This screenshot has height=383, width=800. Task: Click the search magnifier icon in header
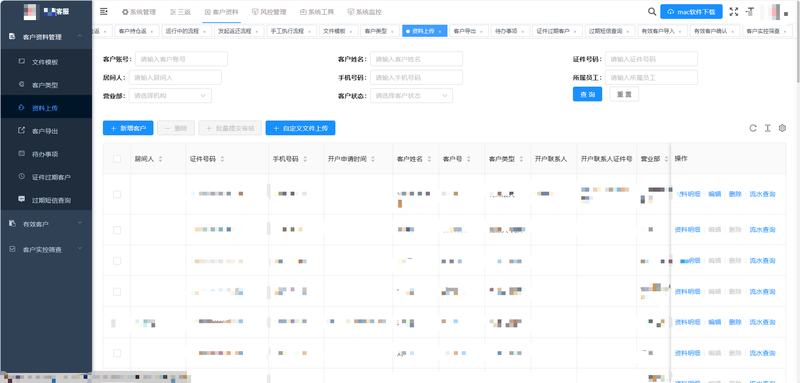pos(652,12)
